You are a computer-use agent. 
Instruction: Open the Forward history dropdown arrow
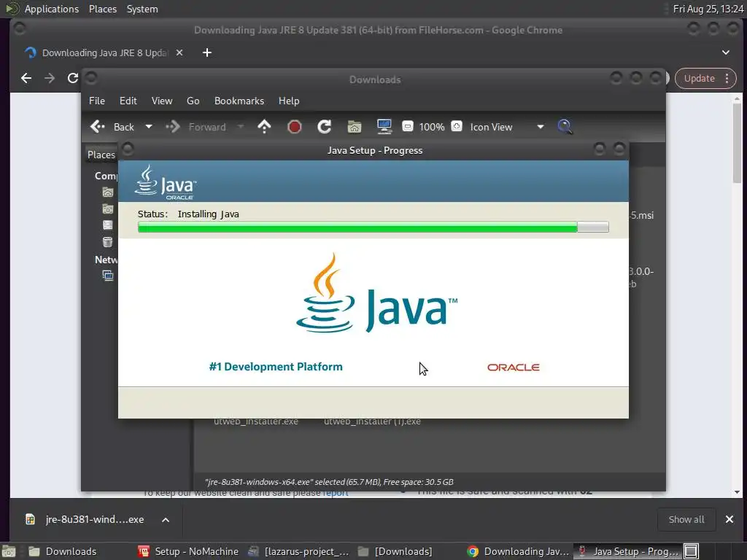click(x=241, y=127)
